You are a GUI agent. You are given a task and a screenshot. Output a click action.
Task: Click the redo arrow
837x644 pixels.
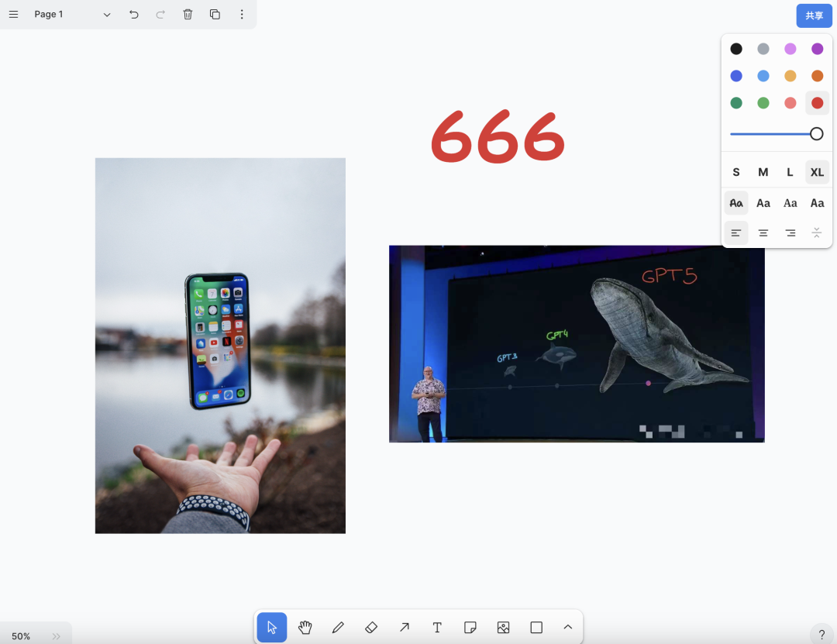coord(160,15)
